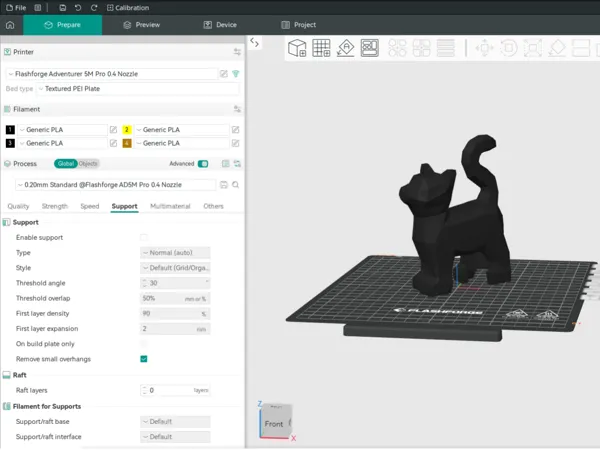
Task: Click the arrange all objects icon
Action: [x=370, y=48]
